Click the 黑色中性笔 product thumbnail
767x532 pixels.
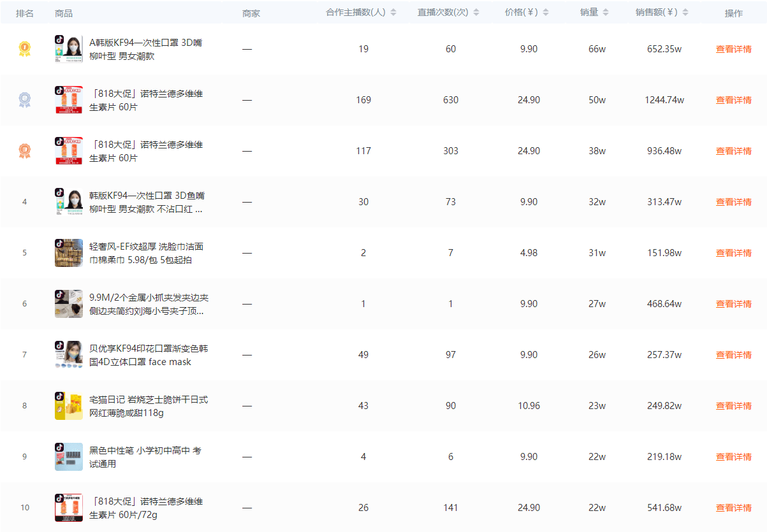pos(69,457)
